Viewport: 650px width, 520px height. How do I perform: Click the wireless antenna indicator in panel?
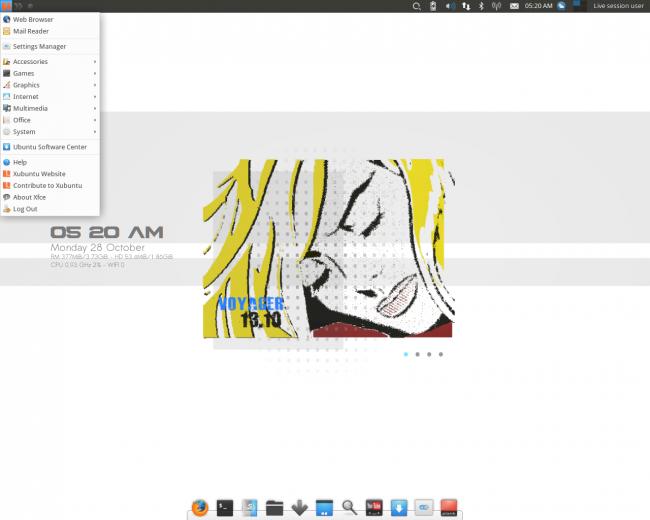pos(497,6)
